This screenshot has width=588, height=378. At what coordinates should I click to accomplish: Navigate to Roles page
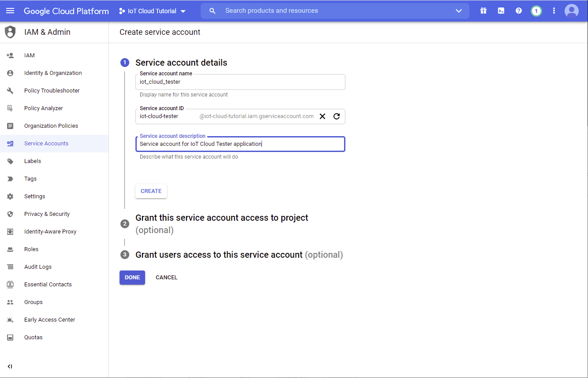pyautogui.click(x=54, y=249)
